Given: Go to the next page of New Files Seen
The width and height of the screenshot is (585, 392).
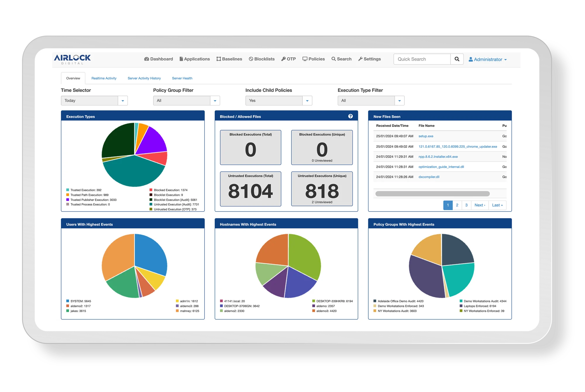Looking at the screenshot, I should pyautogui.click(x=480, y=205).
